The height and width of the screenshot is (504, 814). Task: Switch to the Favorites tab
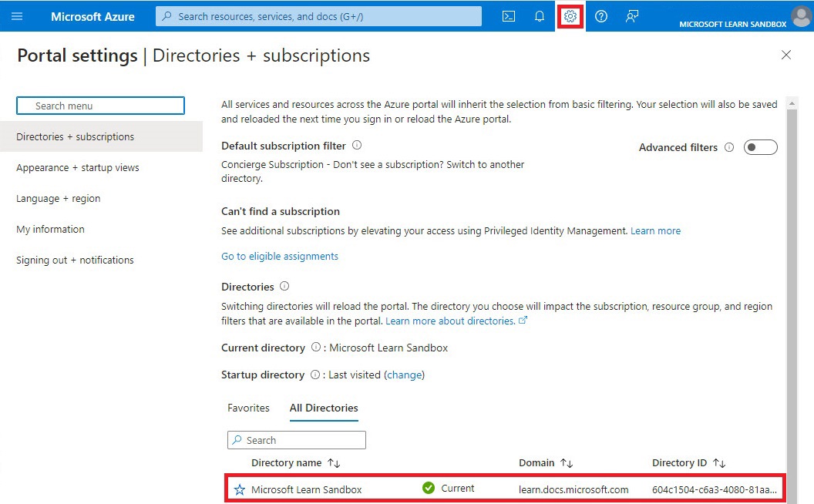[248, 408]
